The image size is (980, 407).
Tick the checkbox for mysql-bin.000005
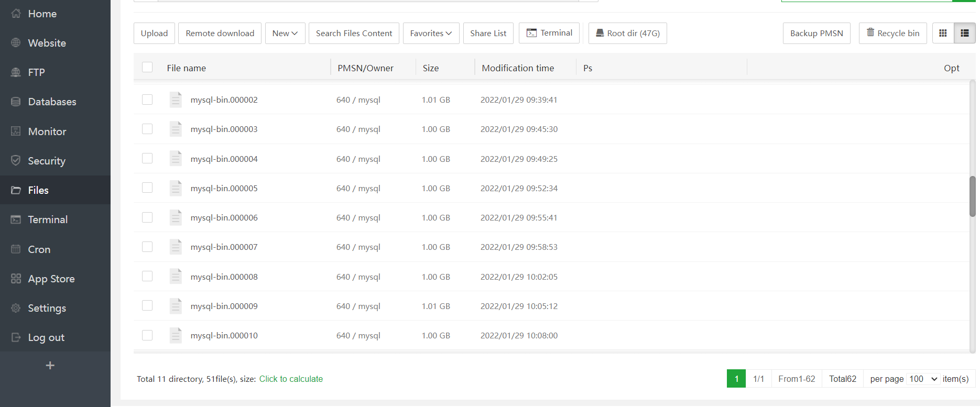[147, 188]
